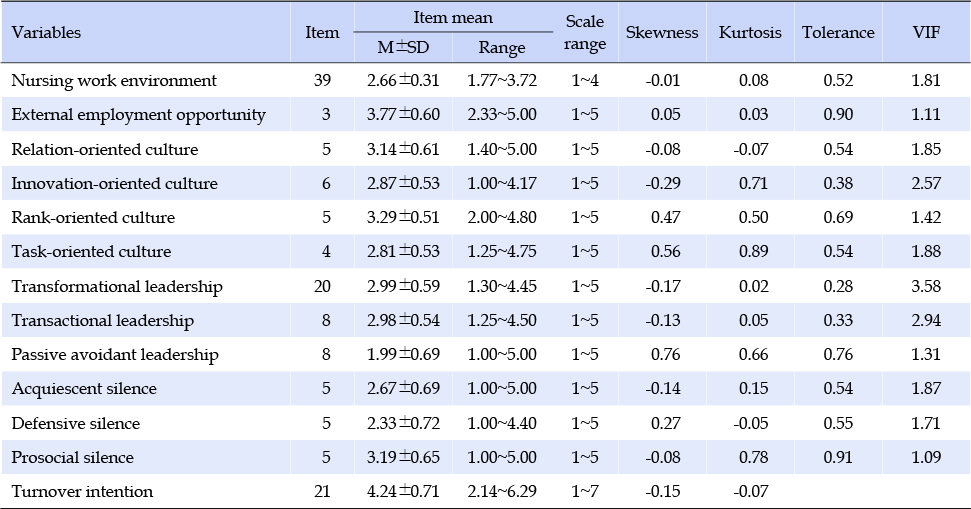The image size is (971, 509).
Task: Click the Skewness column header
Action: coord(662,33)
